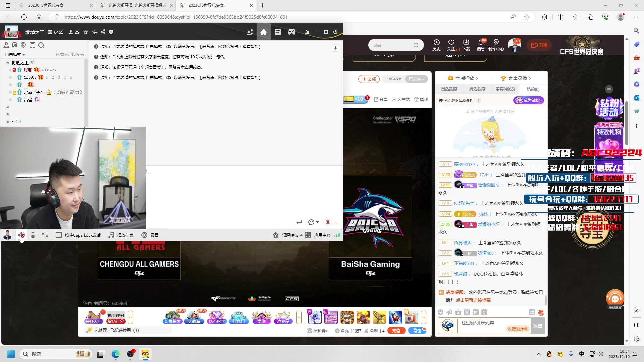This screenshot has width=644, height=362.
Task: Open YY audio mixer settings
Action: coord(45,235)
